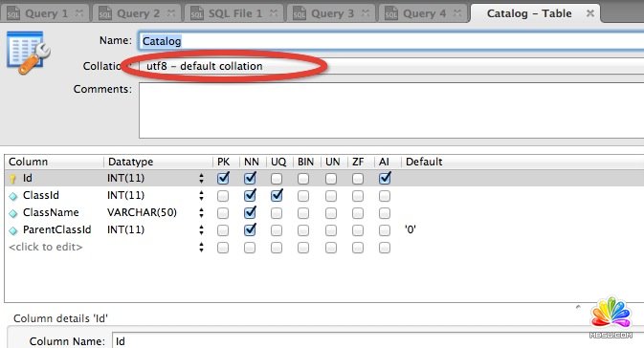This screenshot has width=644, height=348.
Task: Select the ClassId column name cell
Action: coord(40,195)
